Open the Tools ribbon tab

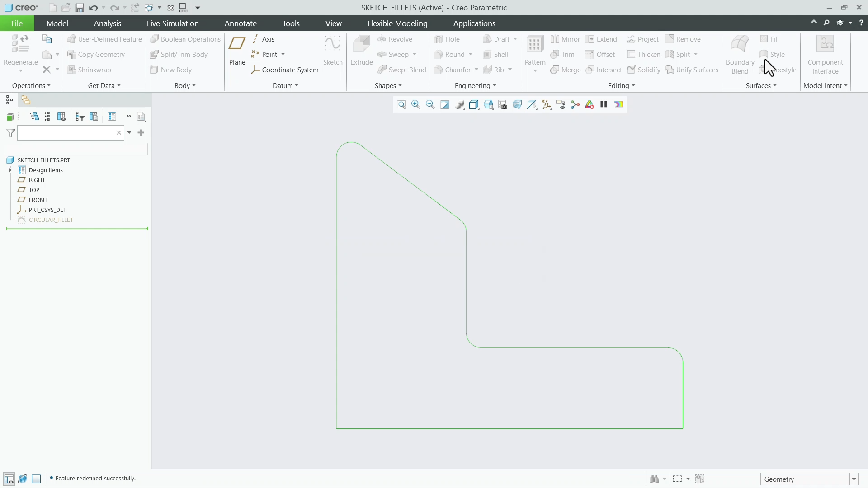point(291,23)
